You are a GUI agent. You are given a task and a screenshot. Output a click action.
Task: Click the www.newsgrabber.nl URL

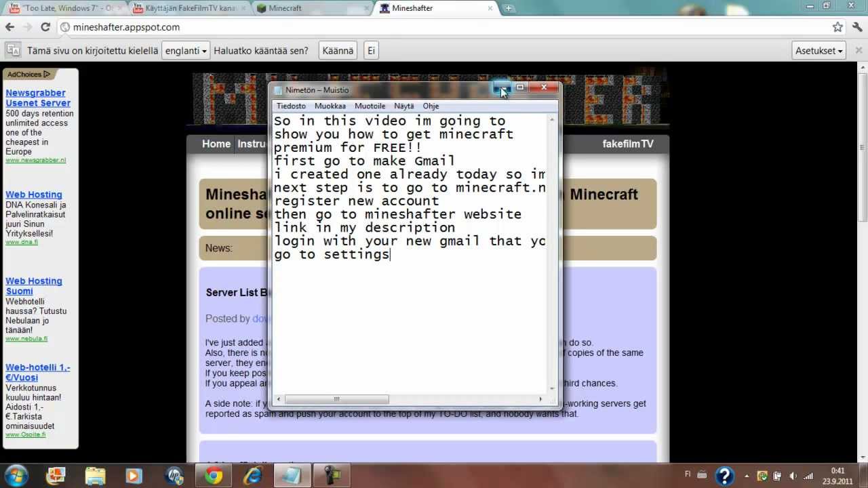point(36,160)
